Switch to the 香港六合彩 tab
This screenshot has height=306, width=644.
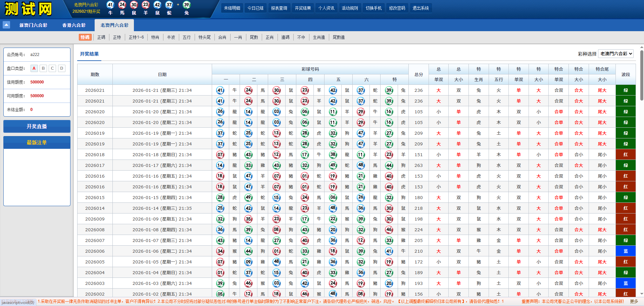74,25
